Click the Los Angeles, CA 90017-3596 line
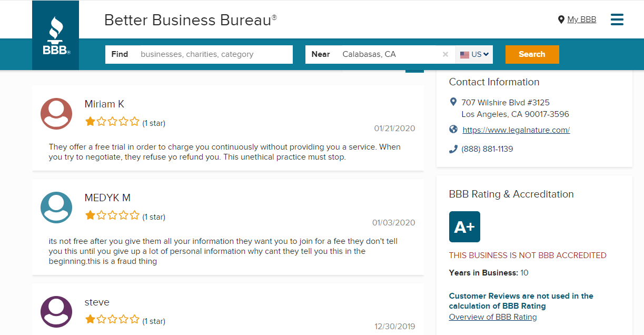644x335 pixels. click(x=515, y=114)
